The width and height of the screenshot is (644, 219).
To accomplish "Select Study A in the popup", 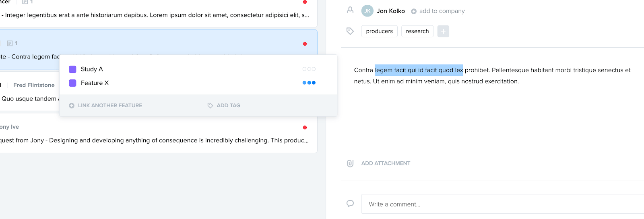I will click(92, 69).
